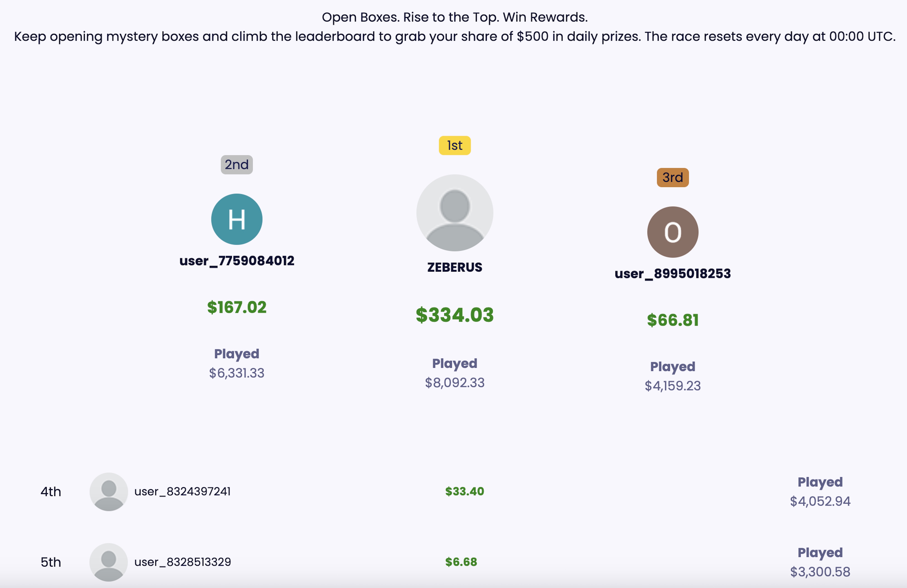Select the username ZEBERUS
The image size is (907, 588).
[x=454, y=267]
